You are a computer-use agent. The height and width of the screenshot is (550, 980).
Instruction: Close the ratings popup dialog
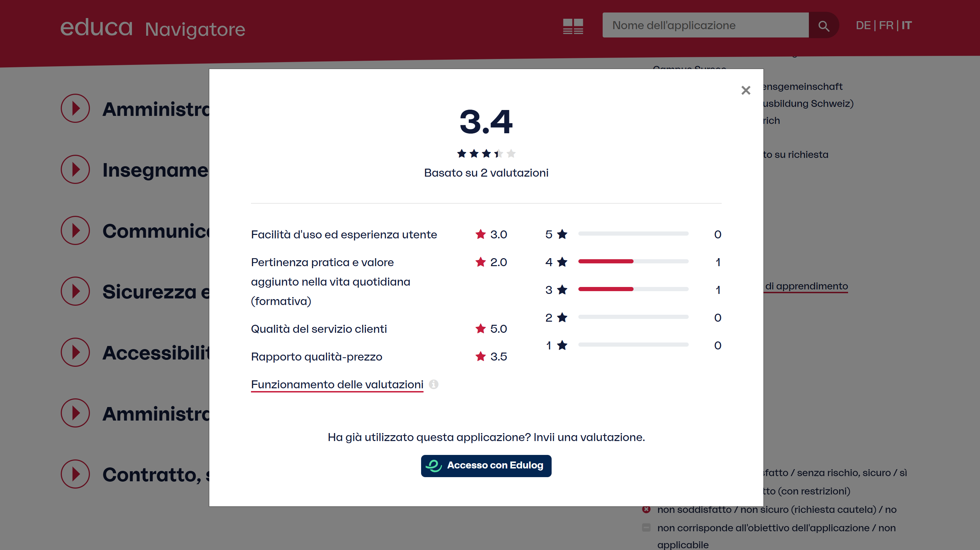[746, 90]
